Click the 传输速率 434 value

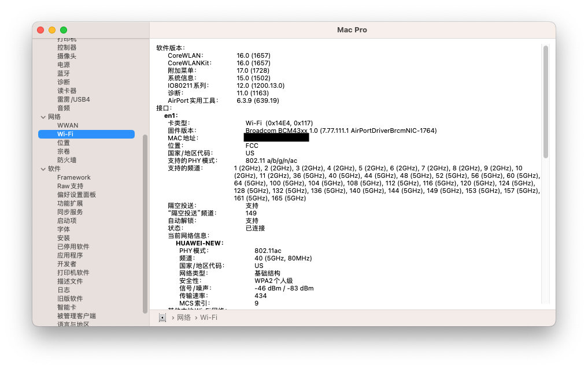pyautogui.click(x=260, y=296)
